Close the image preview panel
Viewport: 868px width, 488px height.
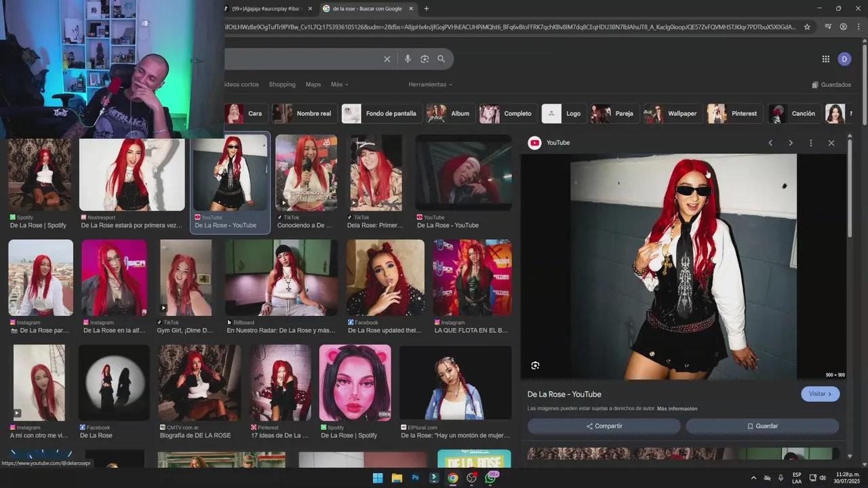pyautogui.click(x=831, y=143)
